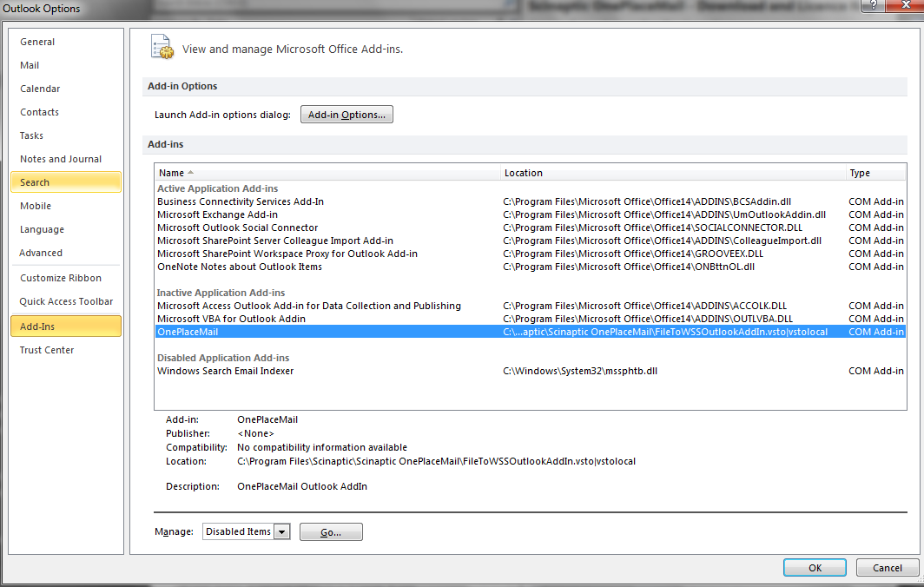Click the add-ins gear document icon
924x587 pixels.
click(x=162, y=47)
